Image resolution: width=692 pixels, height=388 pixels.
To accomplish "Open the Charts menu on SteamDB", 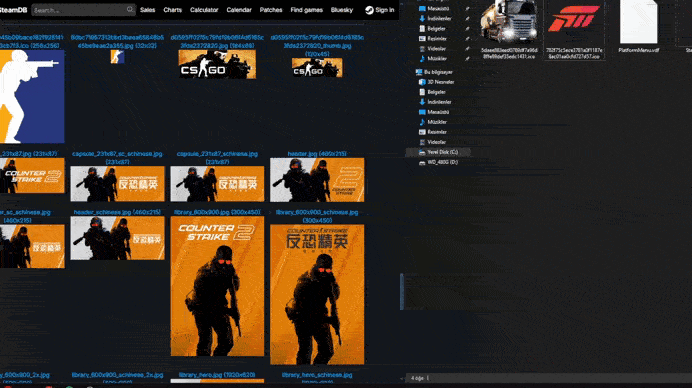I will 173,10.
